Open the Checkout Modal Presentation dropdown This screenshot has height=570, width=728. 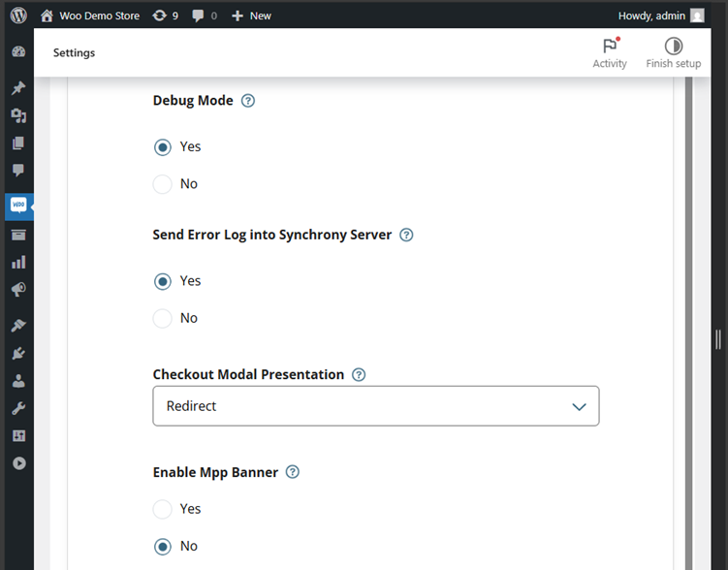(x=376, y=406)
